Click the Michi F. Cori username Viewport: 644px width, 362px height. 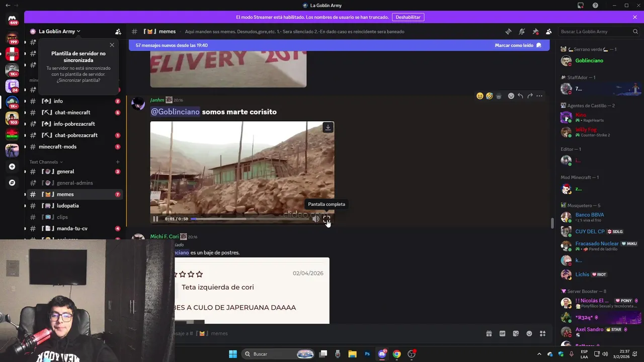[x=164, y=236]
